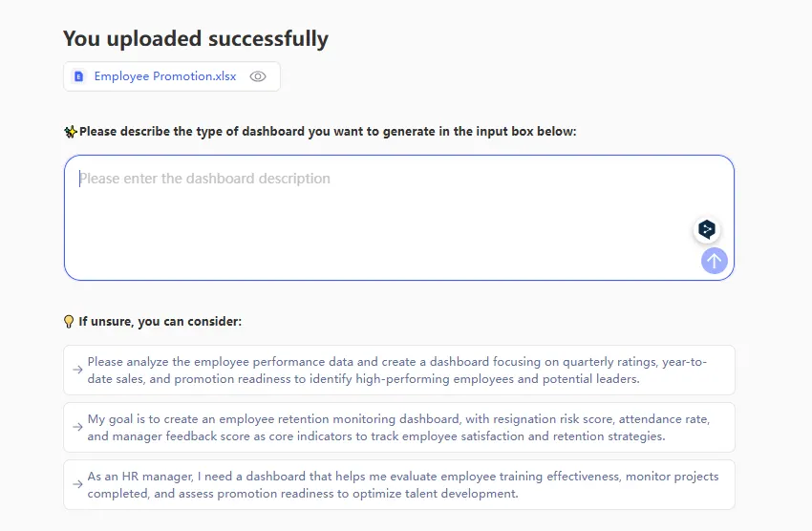The height and width of the screenshot is (531, 812).
Task: Click the 'You uploaded successfully' heading
Action: pyautogui.click(x=196, y=39)
